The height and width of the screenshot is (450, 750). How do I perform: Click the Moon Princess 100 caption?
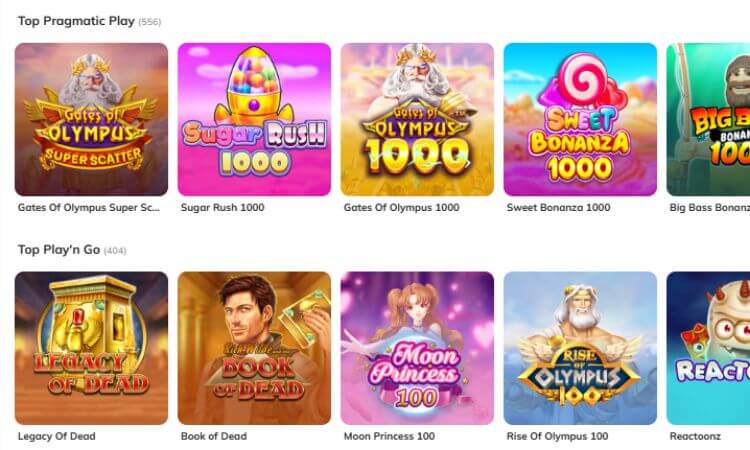pos(389,436)
